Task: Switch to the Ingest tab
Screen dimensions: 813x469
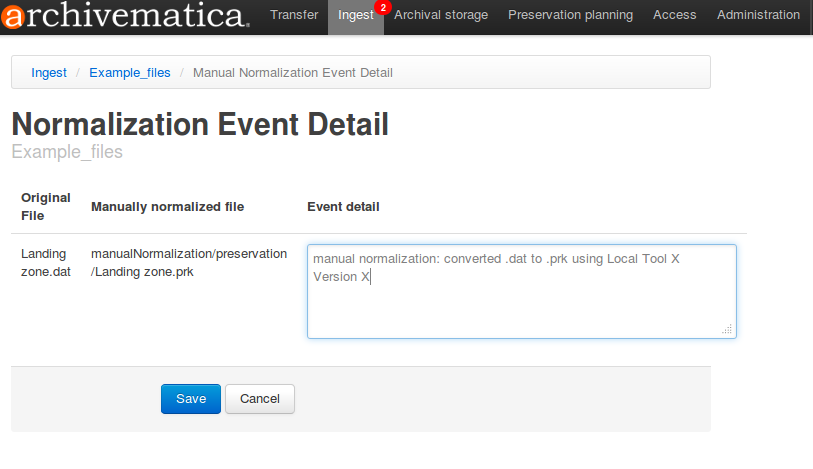Action: coord(353,16)
